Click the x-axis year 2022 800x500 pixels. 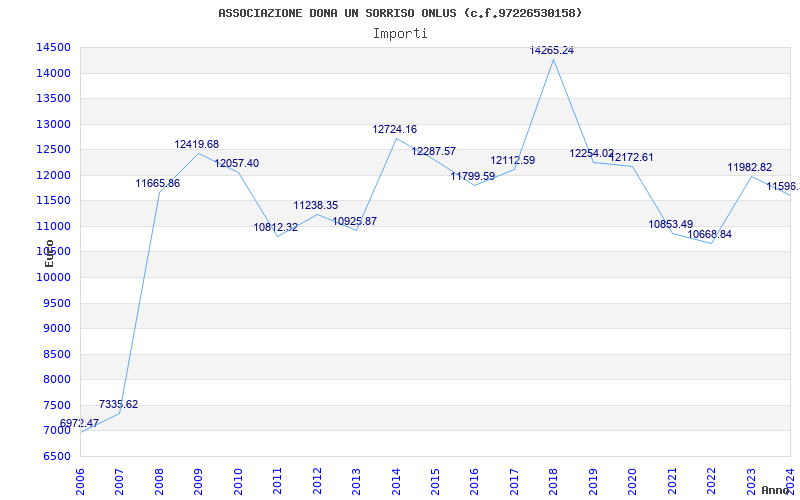tap(712, 482)
